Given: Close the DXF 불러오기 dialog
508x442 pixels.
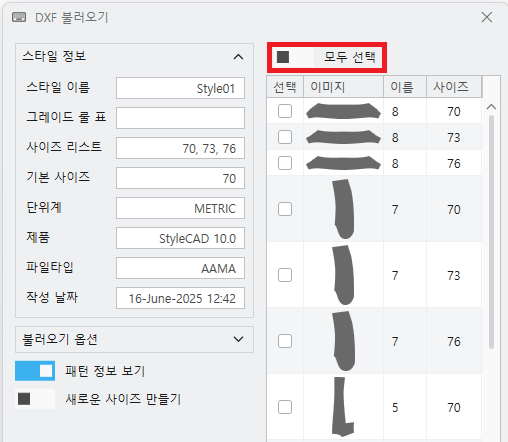Looking at the screenshot, I should click(x=487, y=17).
